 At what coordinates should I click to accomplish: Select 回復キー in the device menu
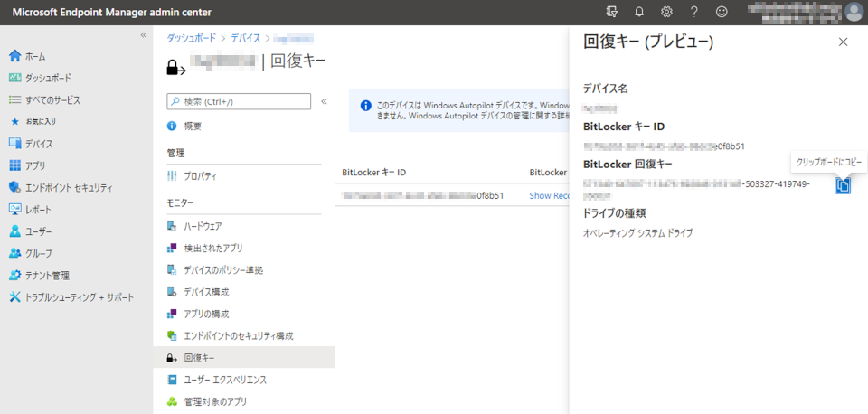[244, 358]
